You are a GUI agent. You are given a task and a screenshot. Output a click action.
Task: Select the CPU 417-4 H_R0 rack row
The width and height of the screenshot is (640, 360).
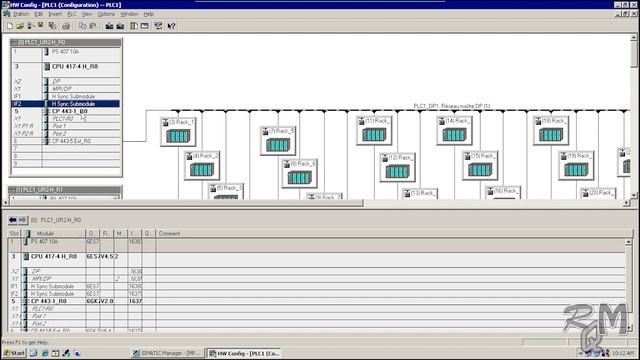pyautogui.click(x=66, y=67)
